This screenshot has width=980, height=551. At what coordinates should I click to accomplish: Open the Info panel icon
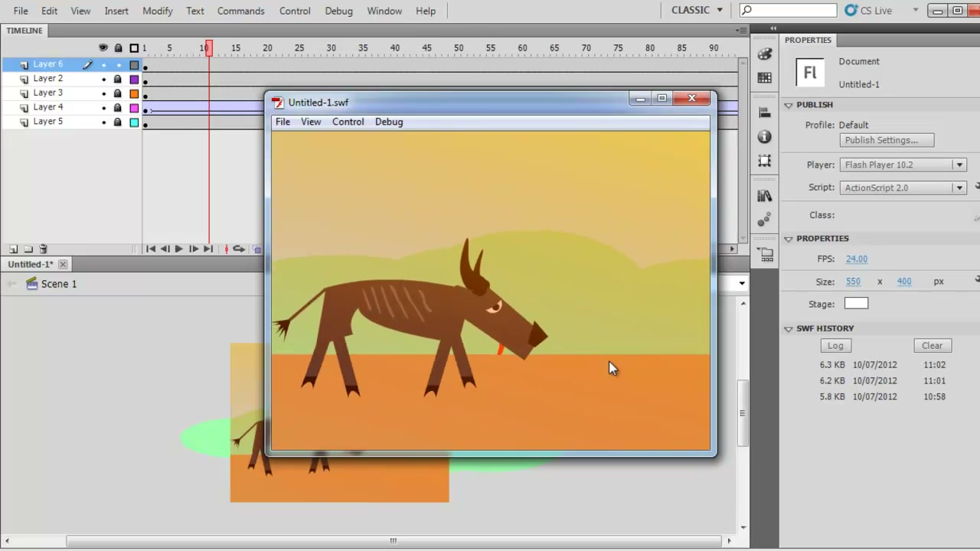(764, 136)
